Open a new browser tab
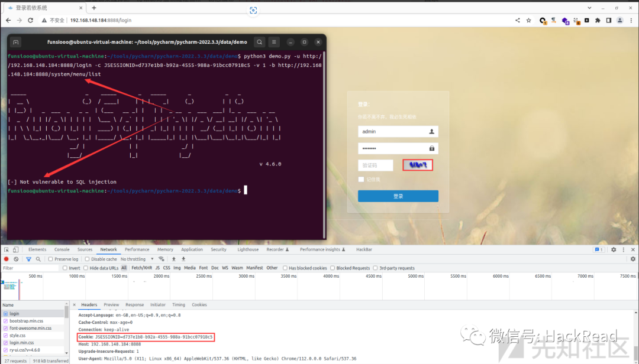639x364 pixels. pyautogui.click(x=94, y=8)
